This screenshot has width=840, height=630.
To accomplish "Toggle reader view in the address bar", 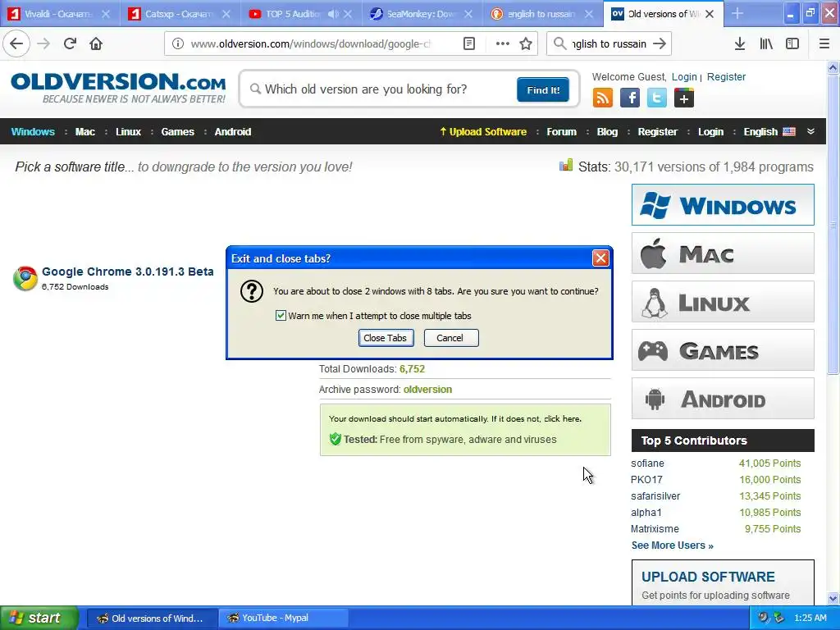I will tap(468, 44).
